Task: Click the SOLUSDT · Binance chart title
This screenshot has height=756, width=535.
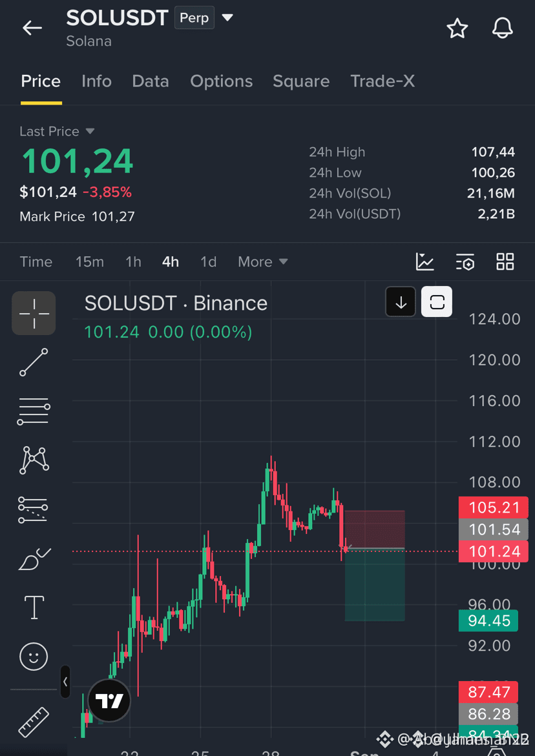Action: [x=176, y=303]
